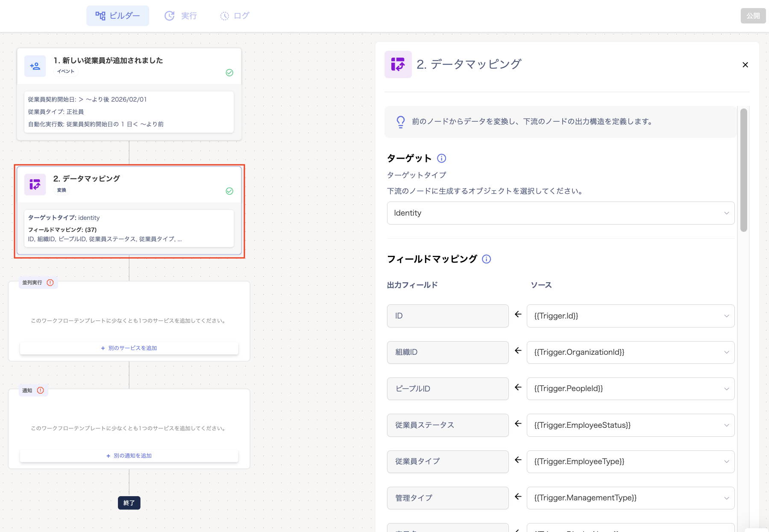The width and height of the screenshot is (769, 532).
Task: Click the 出力フィールド column header
Action: pyautogui.click(x=412, y=285)
